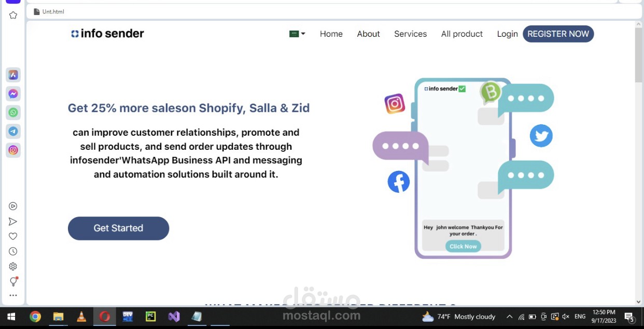644x329 pixels.
Task: Open the All product nav item
Action: 462,34
